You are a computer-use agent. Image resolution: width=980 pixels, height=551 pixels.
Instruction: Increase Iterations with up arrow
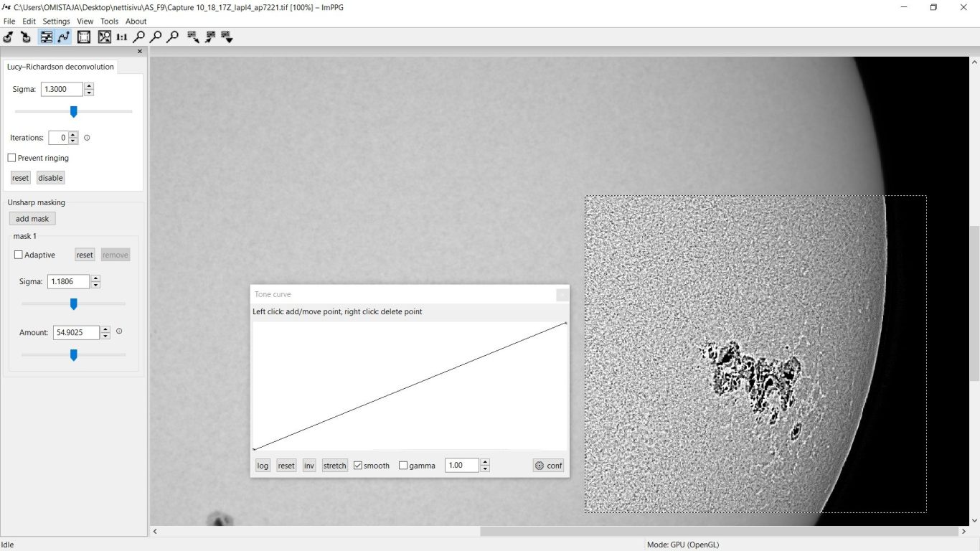pyautogui.click(x=73, y=135)
